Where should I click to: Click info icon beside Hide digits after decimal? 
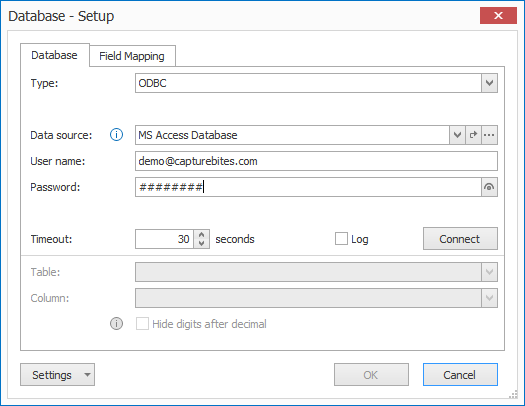(116, 324)
